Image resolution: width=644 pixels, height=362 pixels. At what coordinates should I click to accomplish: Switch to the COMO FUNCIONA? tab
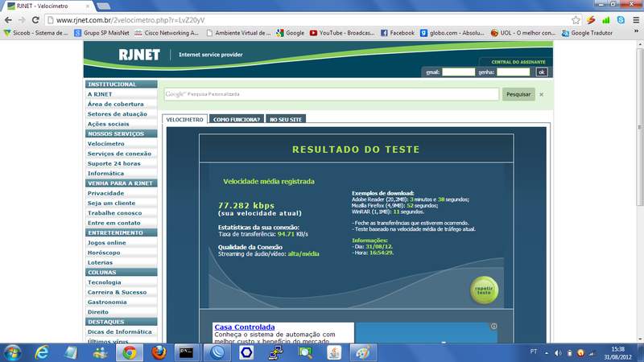coord(236,119)
